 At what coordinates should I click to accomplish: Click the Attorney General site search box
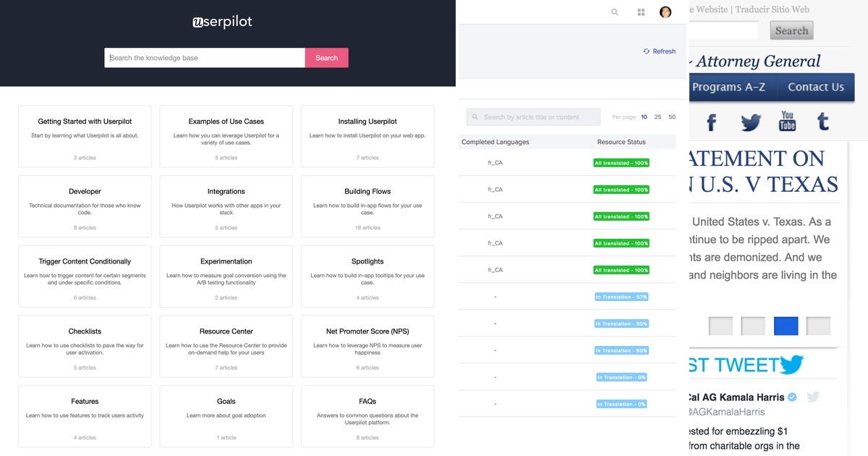point(723,30)
